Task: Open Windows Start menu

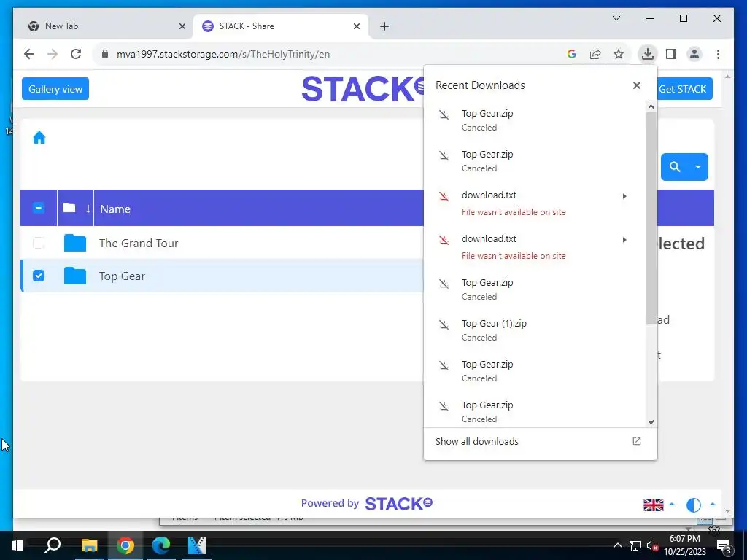Action: tap(18, 545)
